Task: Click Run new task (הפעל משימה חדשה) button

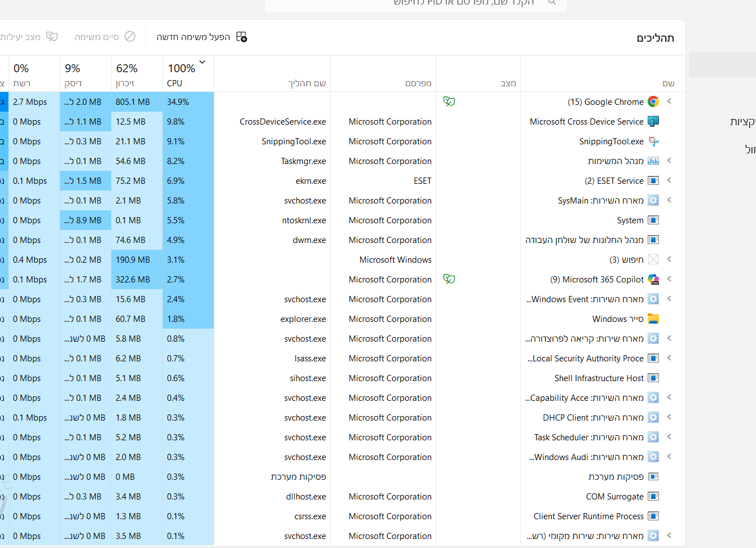Action: point(202,37)
